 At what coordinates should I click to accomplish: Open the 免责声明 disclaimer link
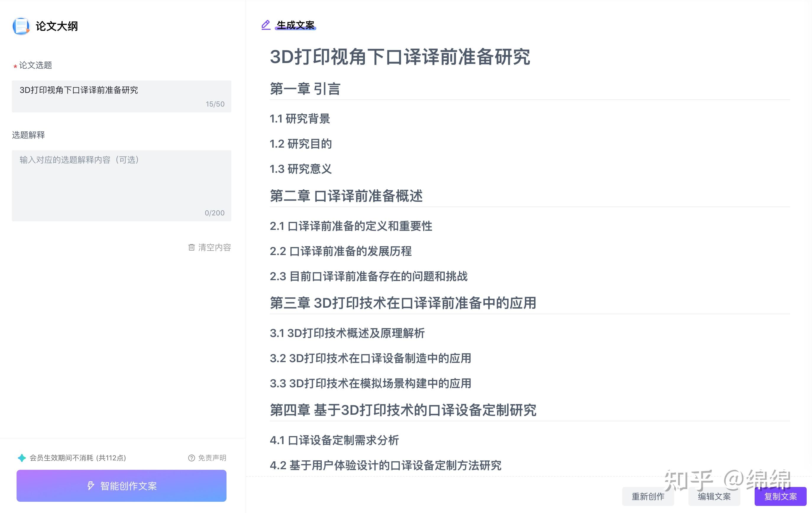click(212, 458)
